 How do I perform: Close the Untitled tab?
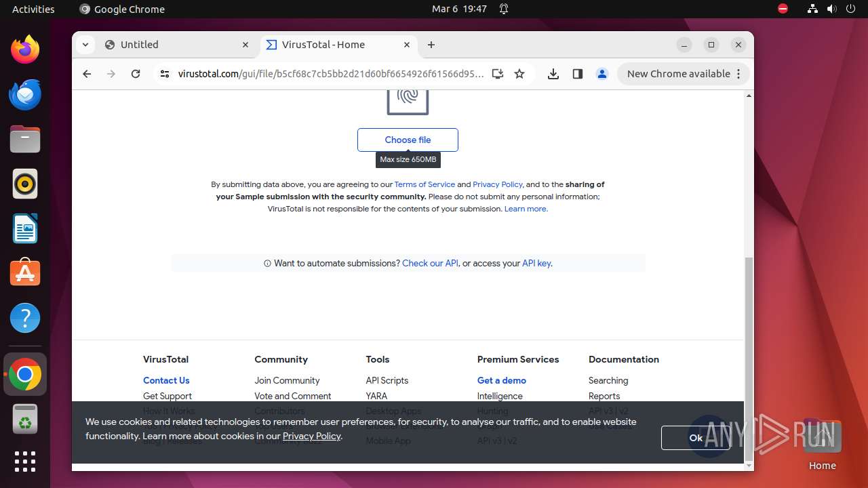pos(245,45)
